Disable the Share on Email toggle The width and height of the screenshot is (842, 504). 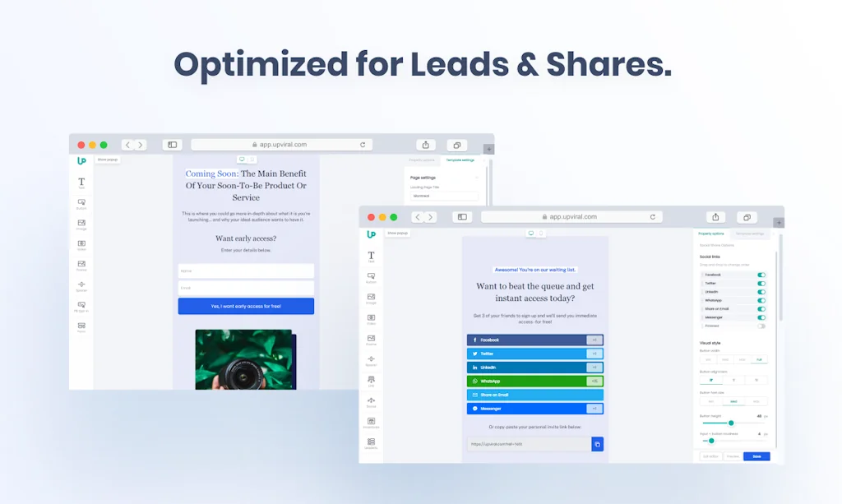[x=761, y=309]
